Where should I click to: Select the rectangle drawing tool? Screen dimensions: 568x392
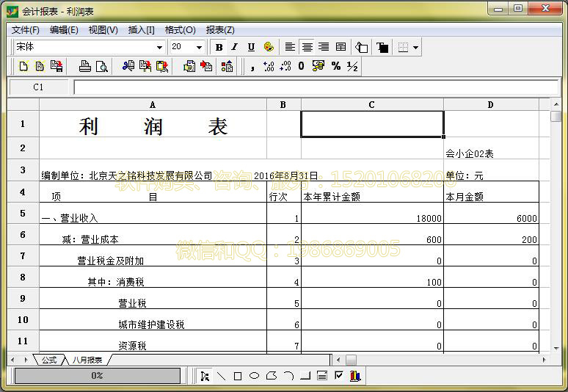(238, 376)
